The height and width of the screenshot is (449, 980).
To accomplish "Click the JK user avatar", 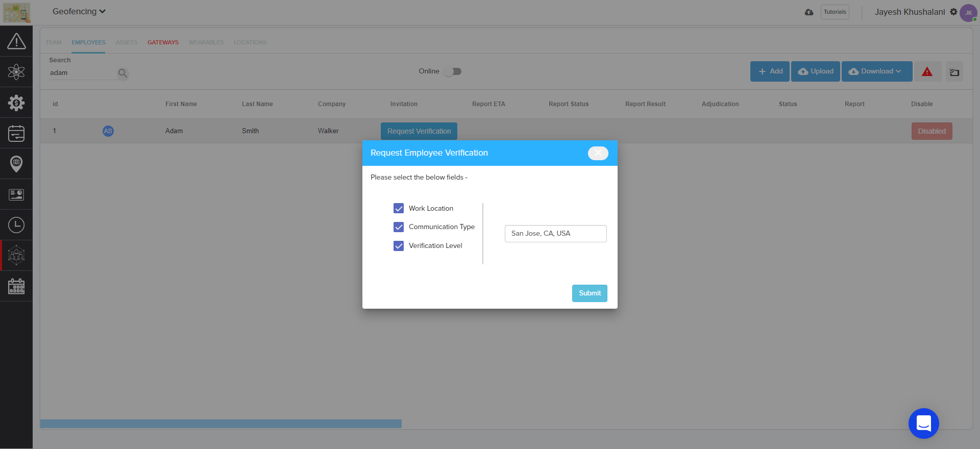I will pyautogui.click(x=968, y=13).
